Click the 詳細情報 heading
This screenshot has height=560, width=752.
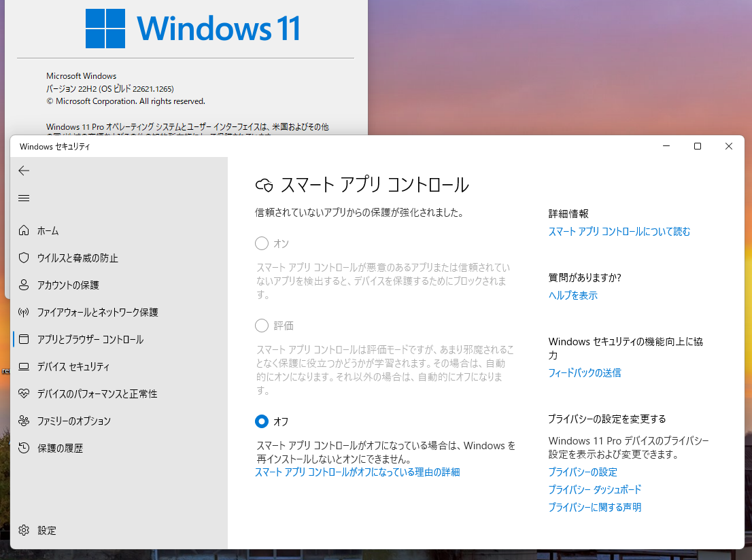click(x=568, y=214)
